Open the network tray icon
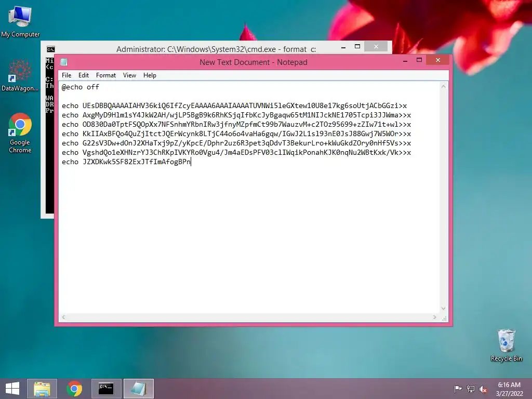Image resolution: width=532 pixels, height=399 pixels. (471, 389)
